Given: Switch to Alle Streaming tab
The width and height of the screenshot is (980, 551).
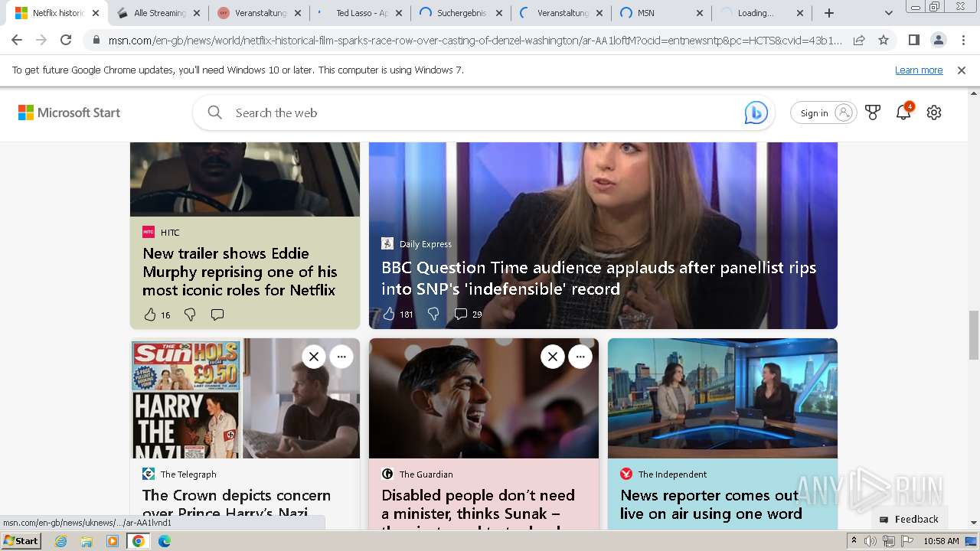Looking at the screenshot, I should (158, 13).
